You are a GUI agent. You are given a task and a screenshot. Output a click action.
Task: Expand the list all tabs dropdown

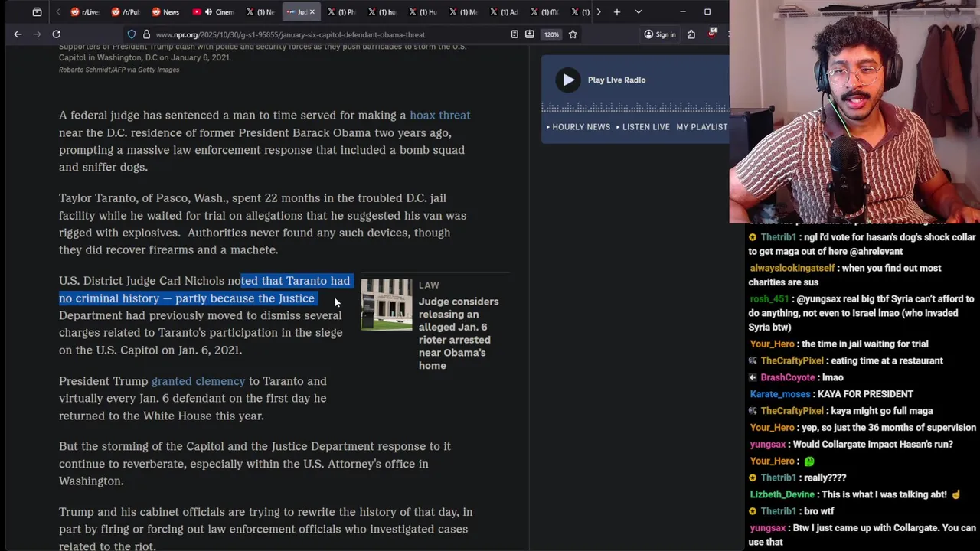(639, 11)
